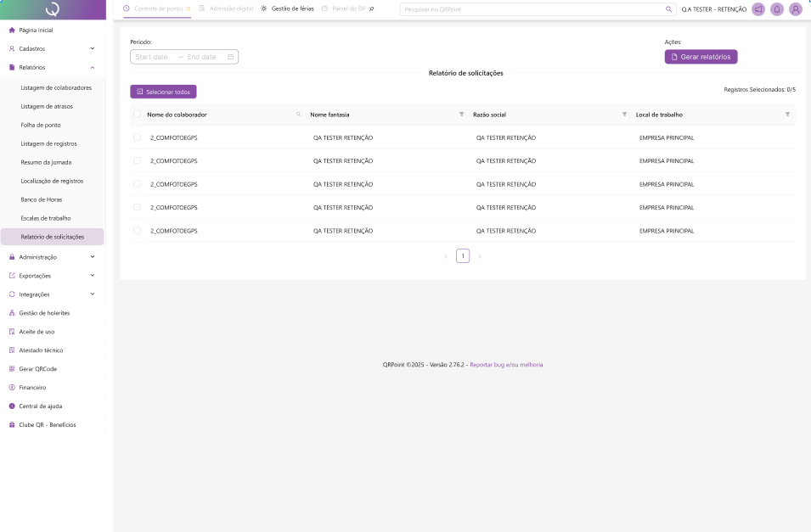Check the first 2_COMFOTOEGPS row checkbox
811x532 pixels.
[138, 137]
